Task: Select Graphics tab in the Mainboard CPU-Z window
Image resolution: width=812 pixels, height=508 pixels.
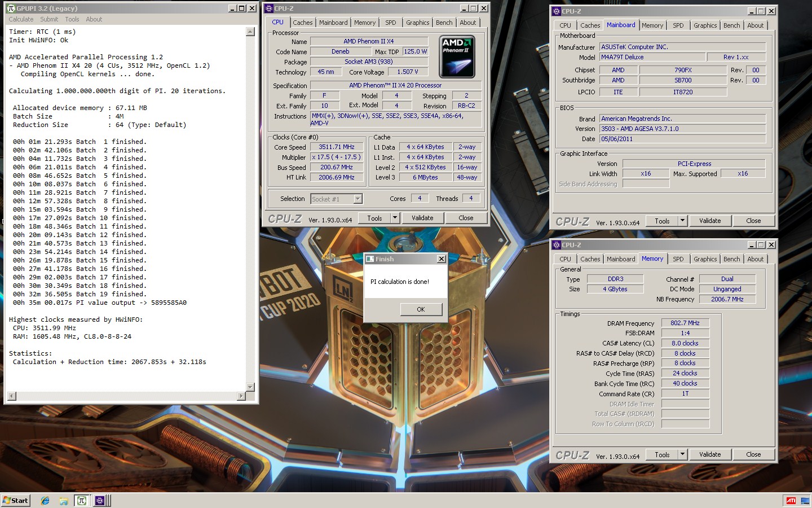Action: pos(705,25)
